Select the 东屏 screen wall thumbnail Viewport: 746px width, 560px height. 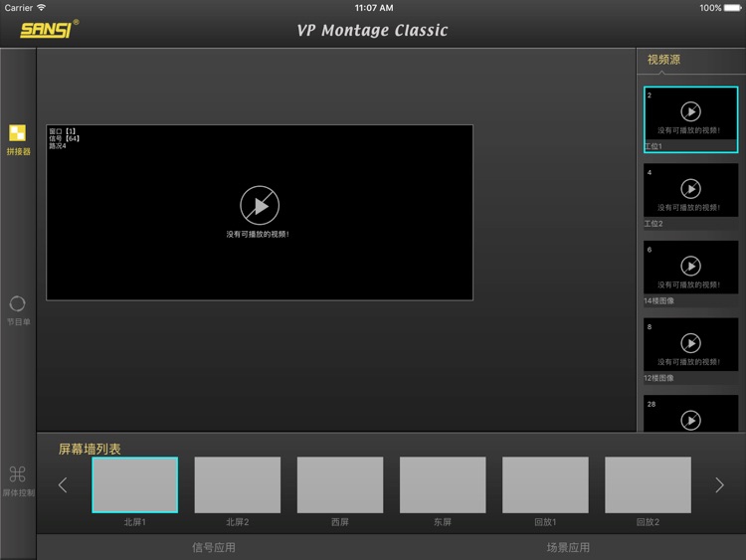tap(443, 484)
